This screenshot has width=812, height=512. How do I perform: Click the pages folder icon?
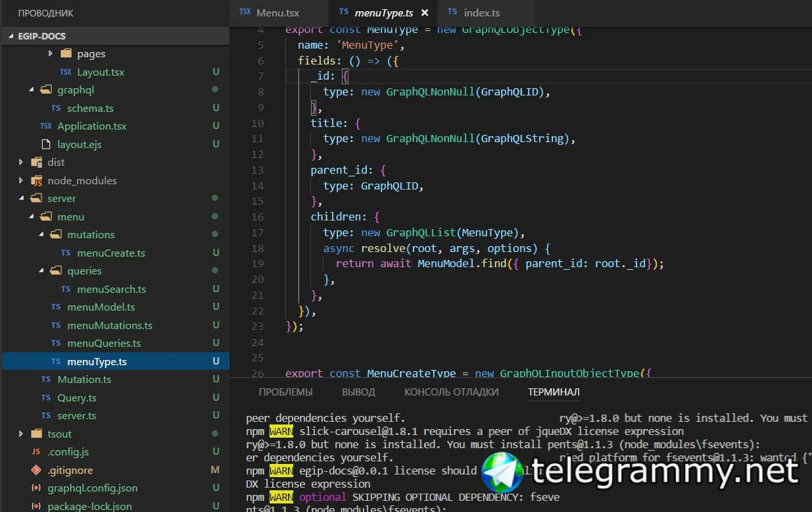[x=65, y=53]
